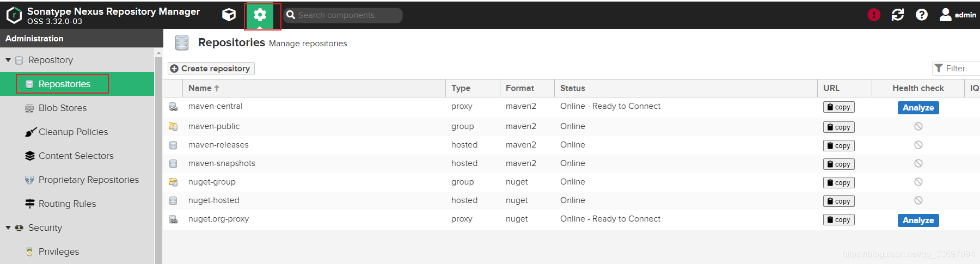This screenshot has width=980, height=264.
Task: Open the admin user account menu
Action: coord(958,15)
